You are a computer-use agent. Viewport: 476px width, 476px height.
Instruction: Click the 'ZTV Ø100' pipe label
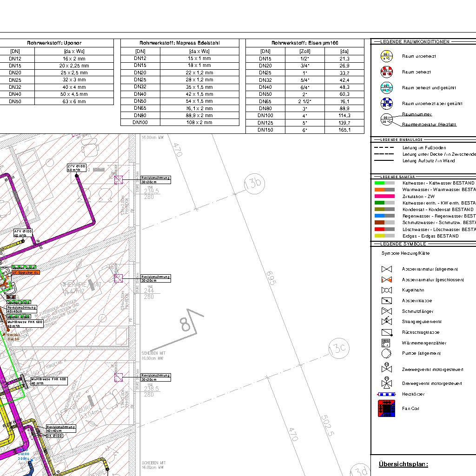pos(77,166)
